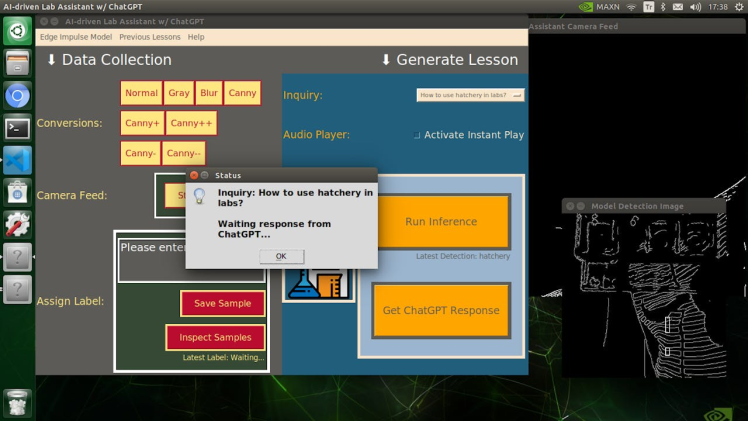Image resolution: width=748 pixels, height=421 pixels.
Task: Apply the Canny conversion
Action: coord(242,93)
